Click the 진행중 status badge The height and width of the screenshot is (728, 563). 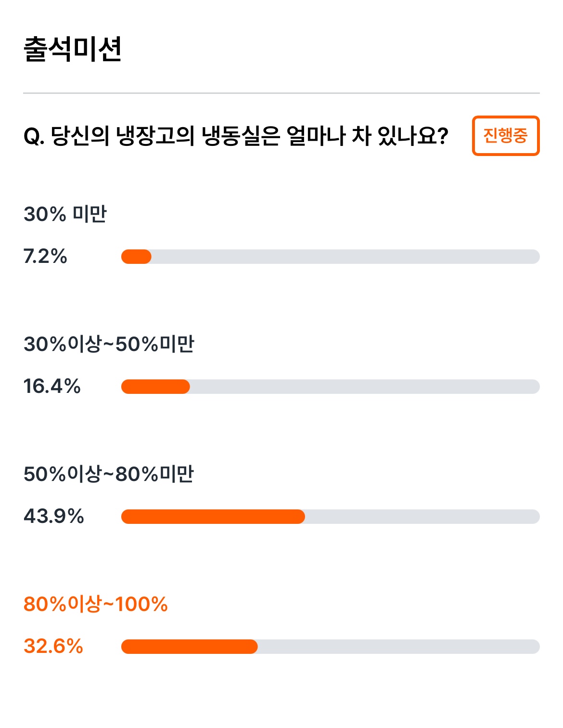coord(506,136)
